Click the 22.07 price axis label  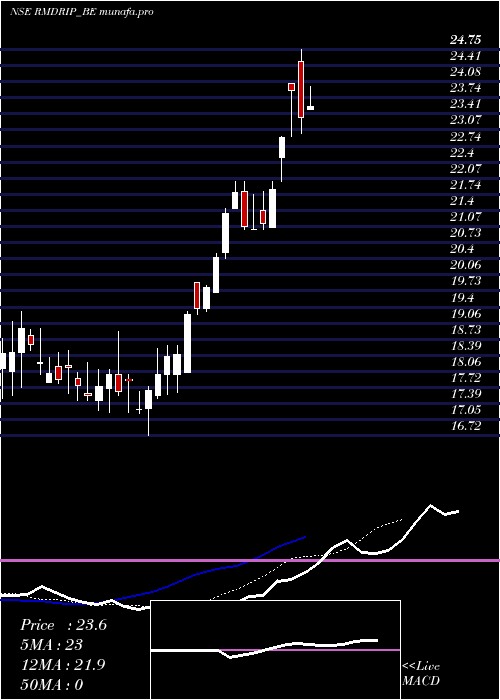point(466,169)
